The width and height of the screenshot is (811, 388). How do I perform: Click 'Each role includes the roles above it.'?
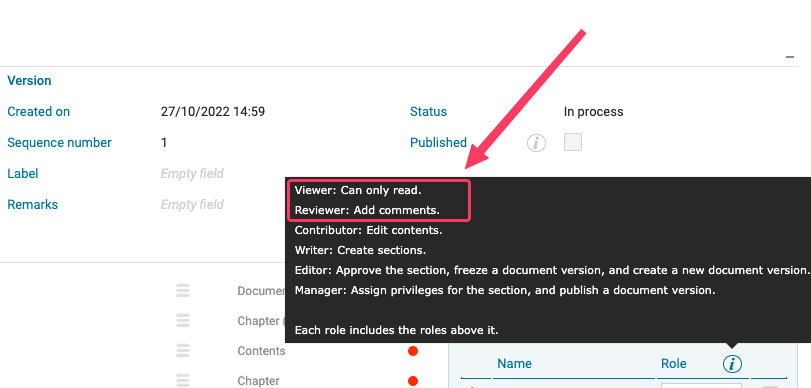pos(396,330)
